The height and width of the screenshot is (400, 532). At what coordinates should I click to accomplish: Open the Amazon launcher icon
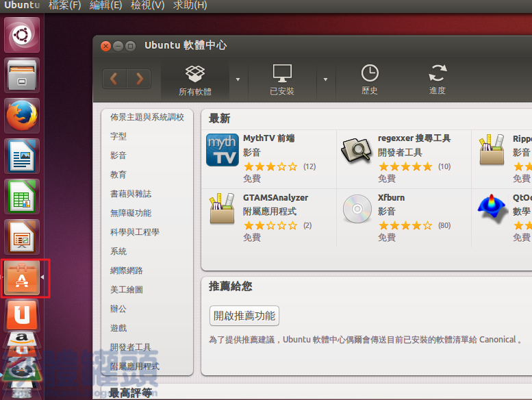click(x=22, y=340)
